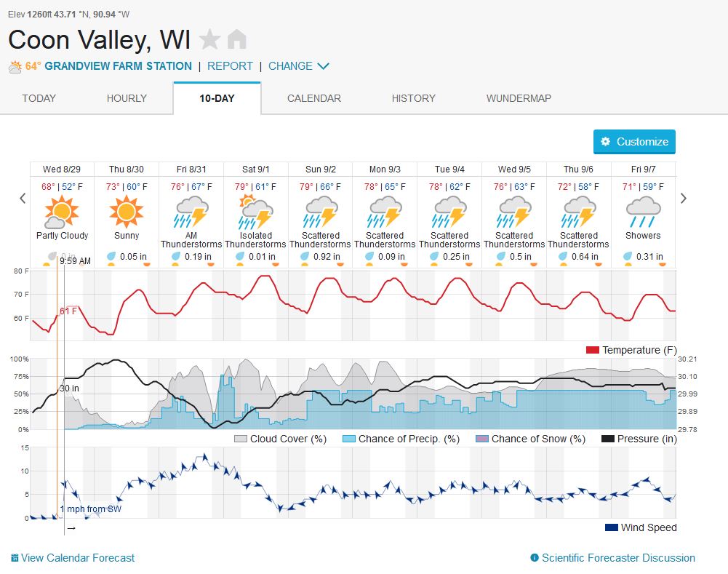Show previous forecast days with left chevron
Screen dimensions: 728x574
(x=23, y=199)
